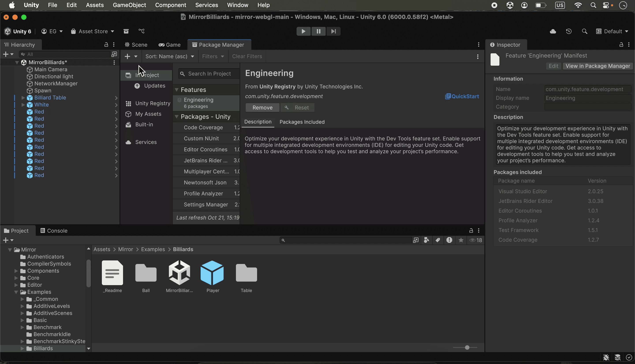
Task: Collapse the Features section in package list
Action: click(x=177, y=90)
